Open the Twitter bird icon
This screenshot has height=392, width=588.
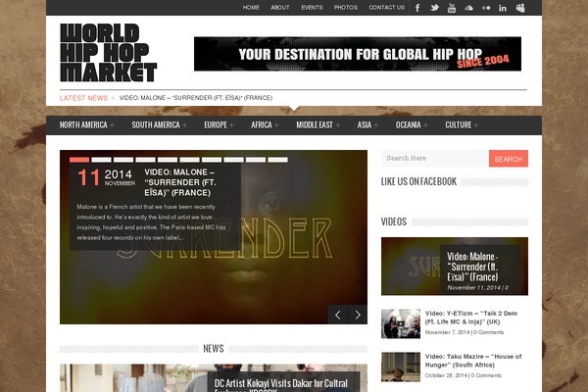434,8
